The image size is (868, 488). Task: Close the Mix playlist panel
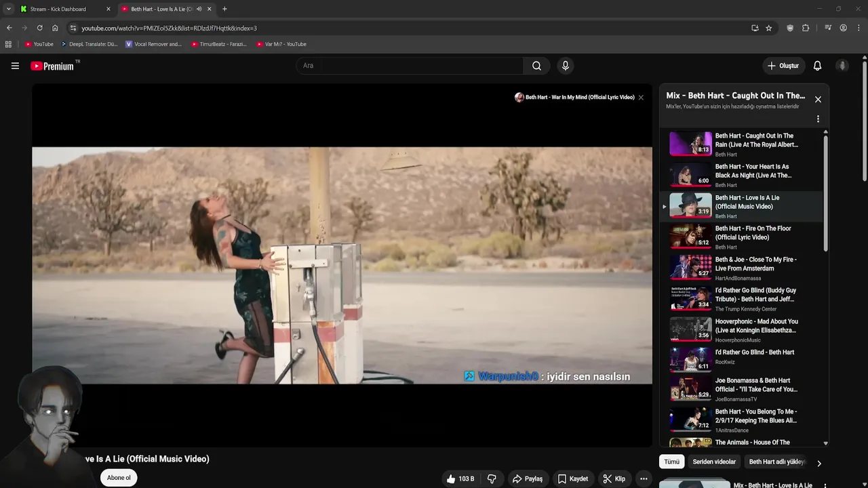818,99
